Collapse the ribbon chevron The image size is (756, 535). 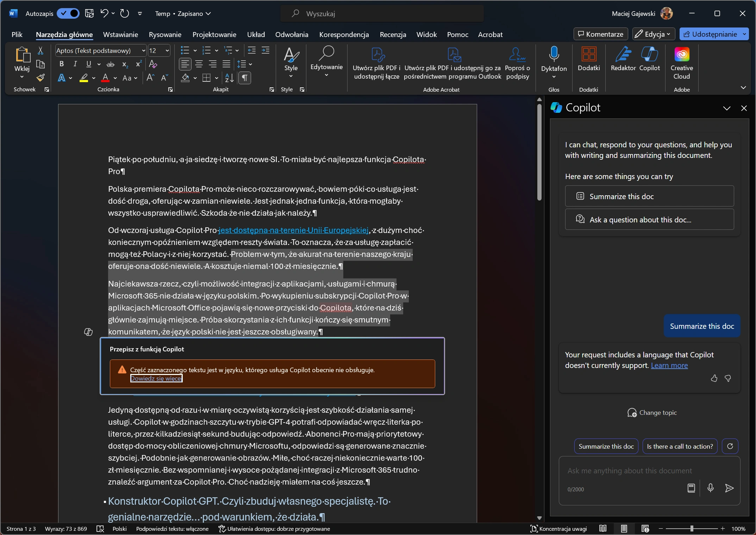743,87
